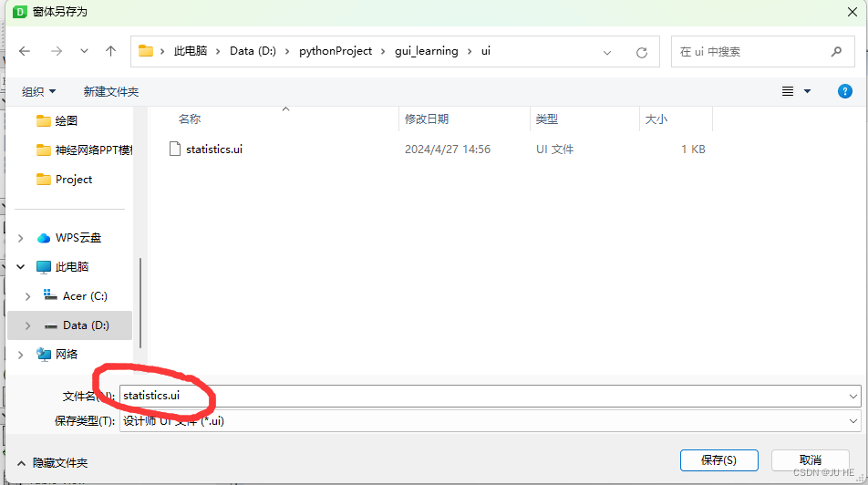Go back using the left arrow

[25, 51]
